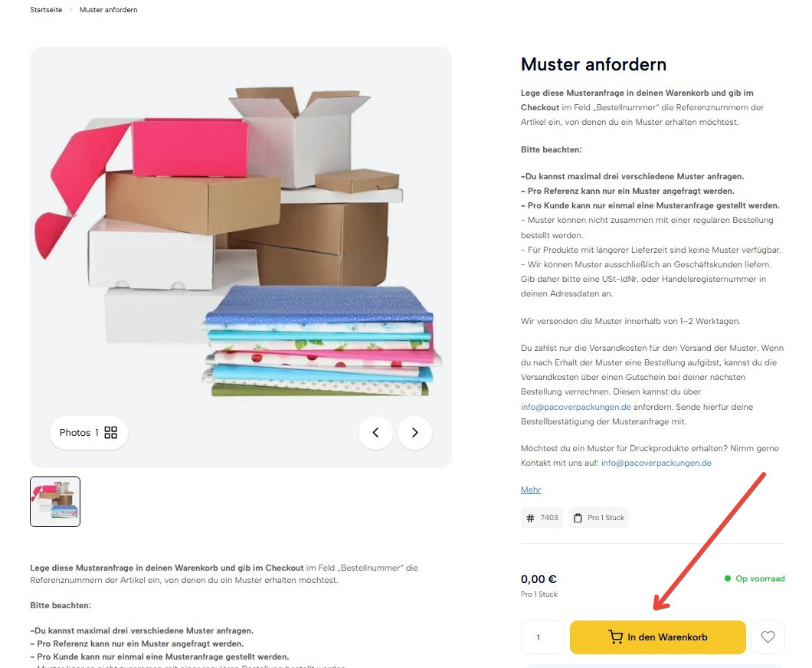Viewport: 812px width, 668px height.
Task: Click the Pro 1 Stück unit tag
Action: (x=598, y=518)
